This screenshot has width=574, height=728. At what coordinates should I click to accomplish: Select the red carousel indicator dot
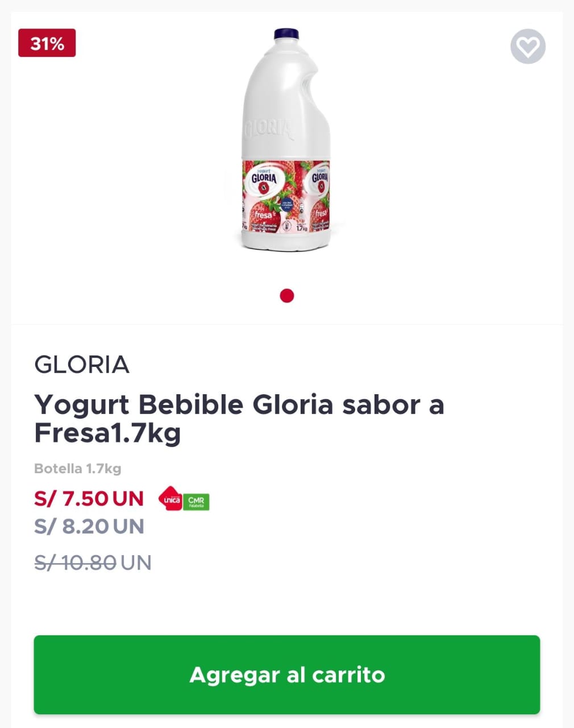(287, 296)
